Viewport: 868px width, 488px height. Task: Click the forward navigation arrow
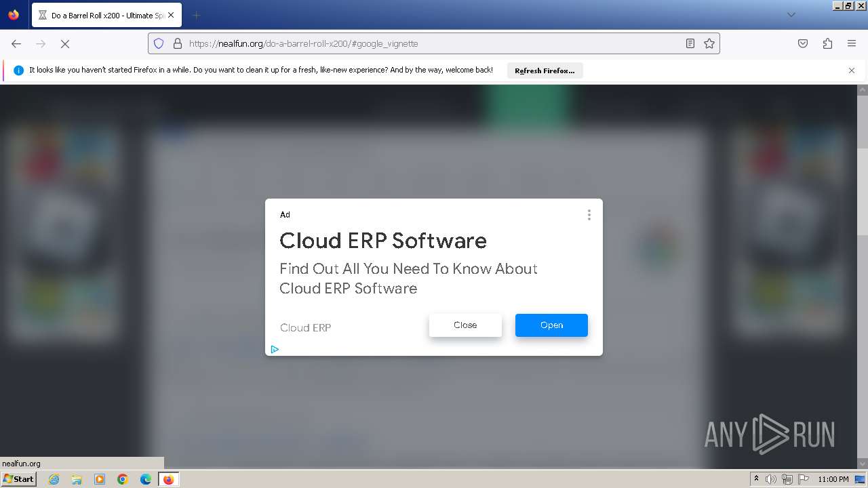41,43
